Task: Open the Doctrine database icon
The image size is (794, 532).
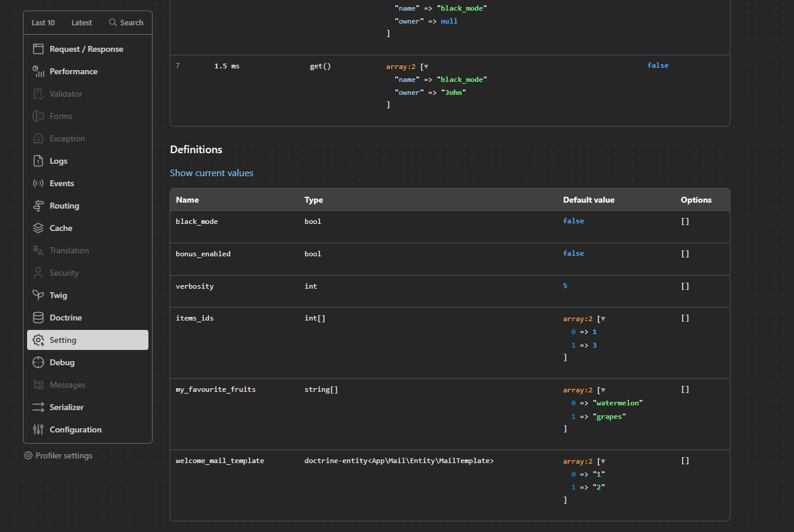Action: (38, 318)
